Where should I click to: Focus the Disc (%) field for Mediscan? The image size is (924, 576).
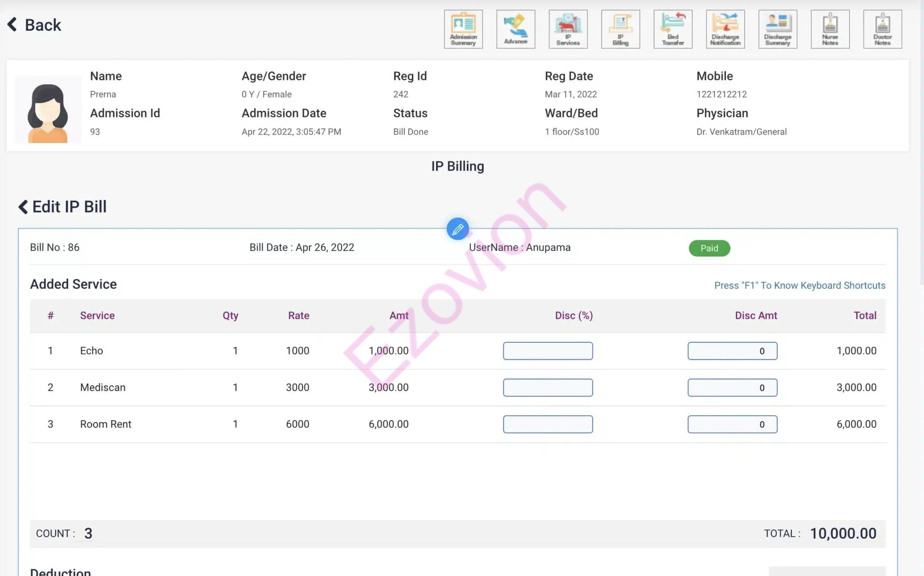click(x=548, y=387)
